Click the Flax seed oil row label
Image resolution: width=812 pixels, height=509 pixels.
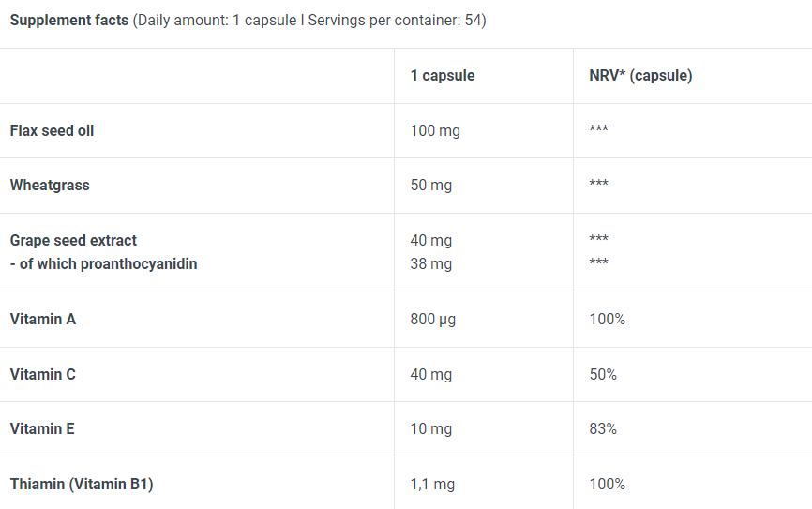tap(52, 130)
